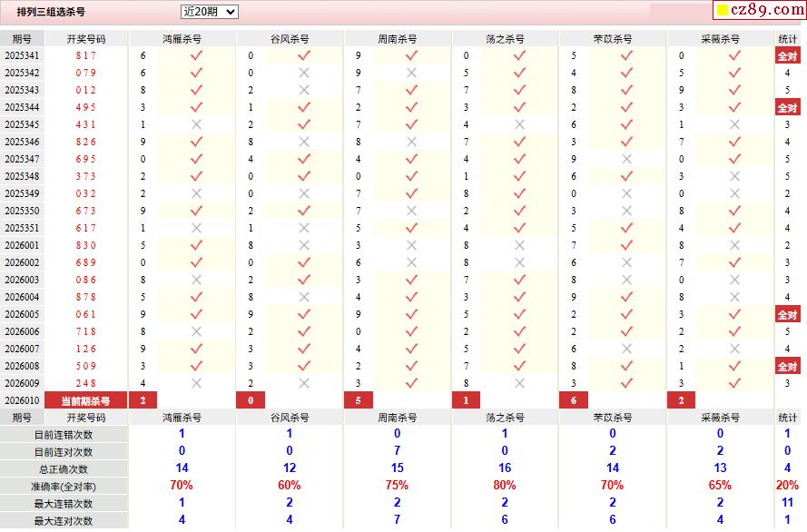Click red current-period number 6 under 芣苡杀号
This screenshot has height=532, width=807.
pyautogui.click(x=574, y=400)
